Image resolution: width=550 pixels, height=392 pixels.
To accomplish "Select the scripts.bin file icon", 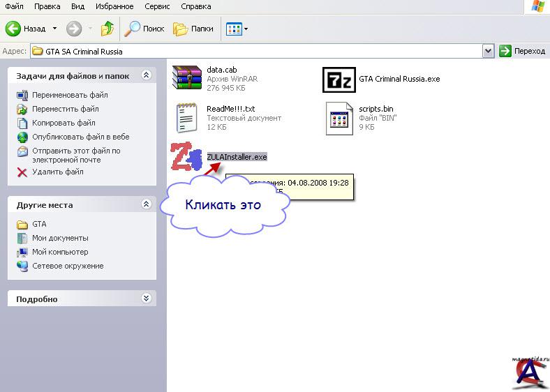I will point(340,118).
